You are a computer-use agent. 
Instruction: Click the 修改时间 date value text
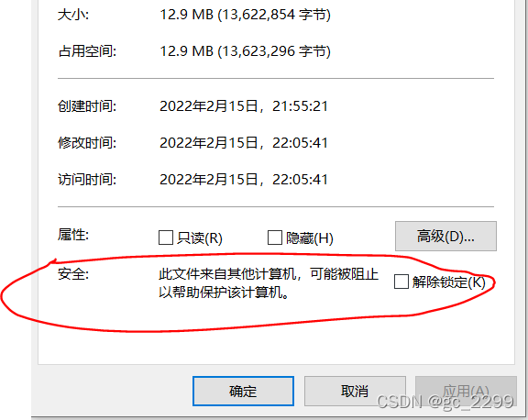click(244, 143)
